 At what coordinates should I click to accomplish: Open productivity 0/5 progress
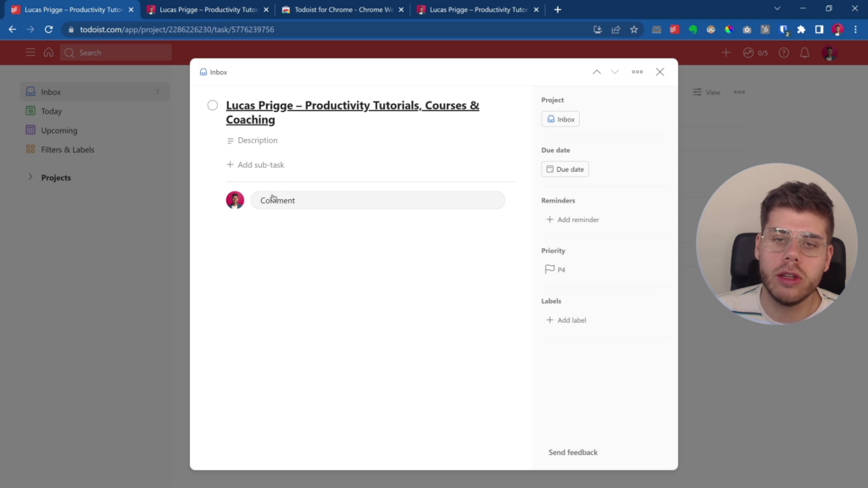(x=755, y=53)
